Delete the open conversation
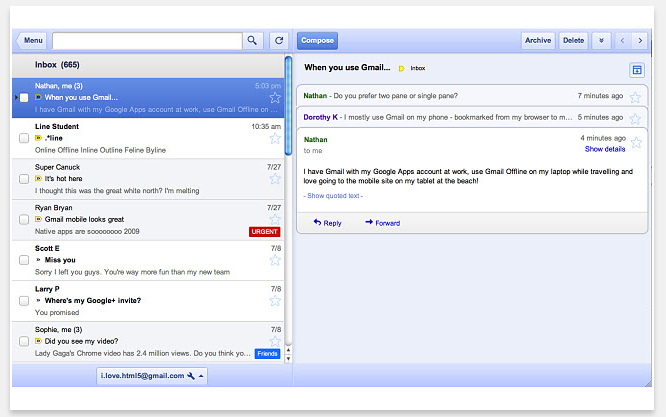666x417 pixels. (573, 41)
